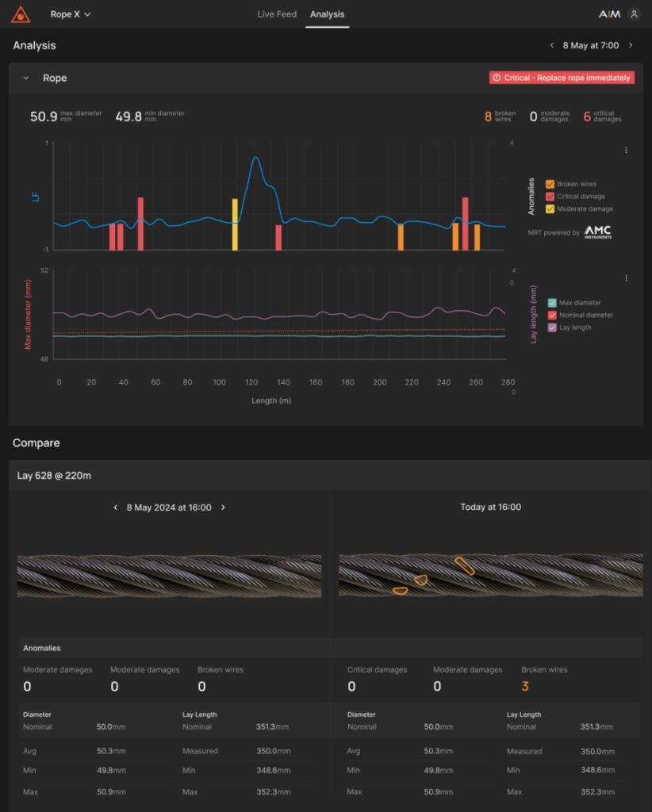Toggle the Critical damage checkbox

[x=550, y=197]
